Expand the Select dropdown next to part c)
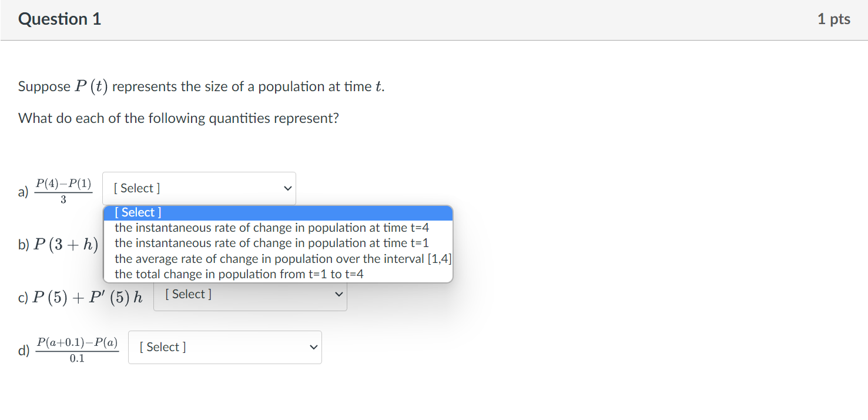 [x=250, y=294]
